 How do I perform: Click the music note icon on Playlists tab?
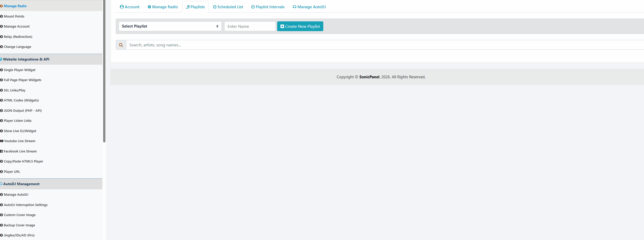[x=188, y=7]
